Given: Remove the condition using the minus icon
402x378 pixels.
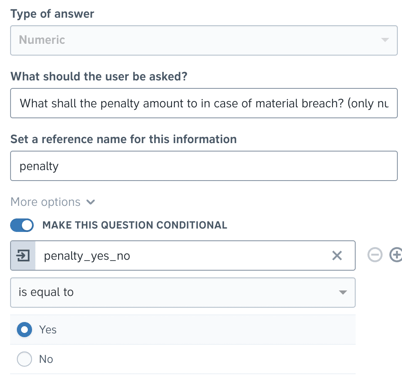Looking at the screenshot, I should coord(375,255).
